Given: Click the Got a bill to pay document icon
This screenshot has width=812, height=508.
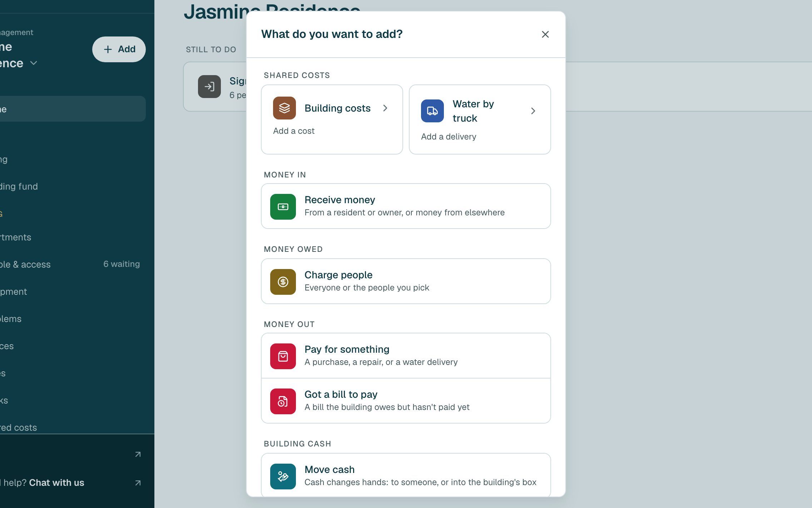Looking at the screenshot, I should tap(283, 401).
